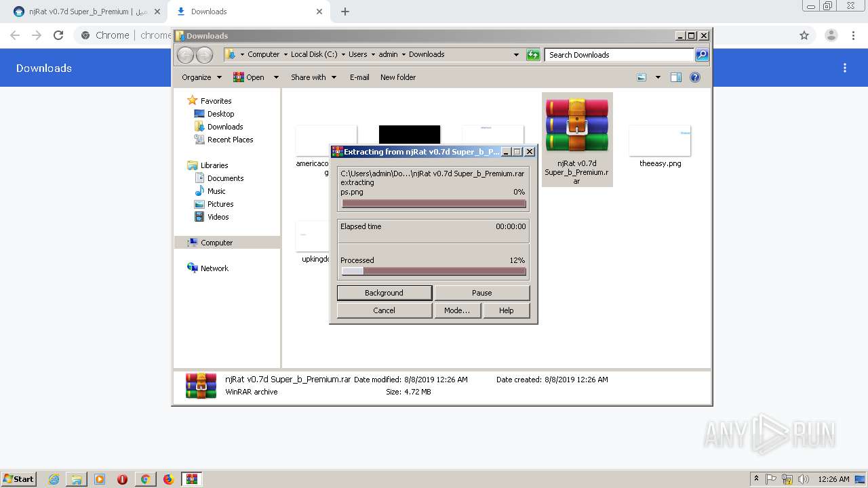868x488 pixels.
Task: Open the address bar history dropdown
Action: point(516,55)
